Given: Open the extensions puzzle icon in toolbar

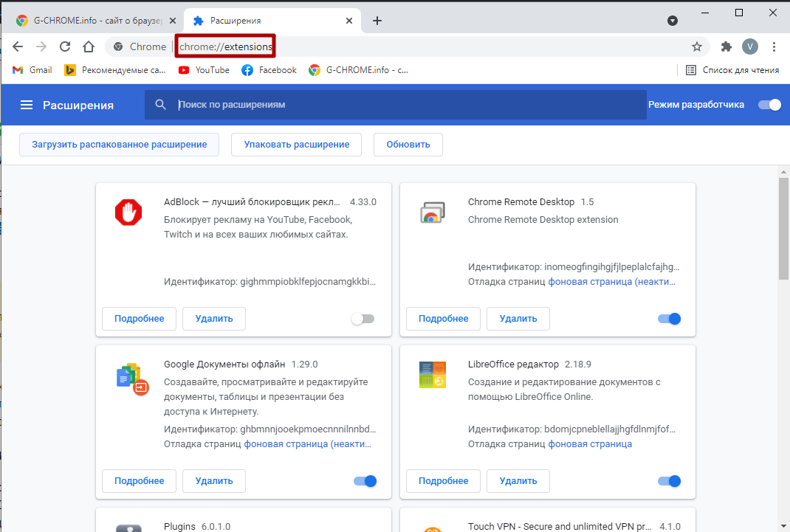Looking at the screenshot, I should pyautogui.click(x=726, y=46).
